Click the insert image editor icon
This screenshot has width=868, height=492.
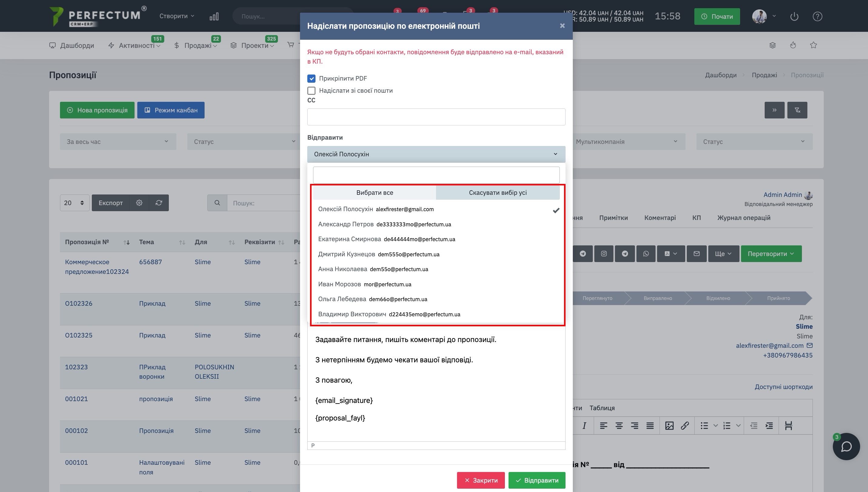(x=669, y=426)
